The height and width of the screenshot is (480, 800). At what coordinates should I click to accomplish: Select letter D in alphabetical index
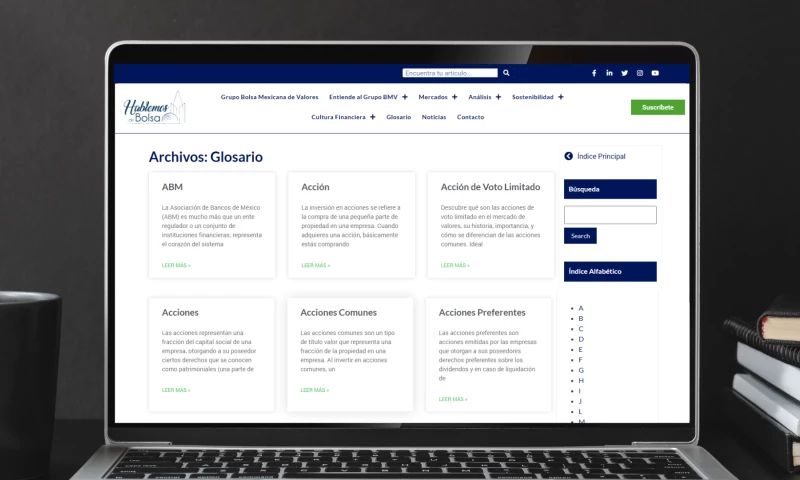tap(581, 339)
